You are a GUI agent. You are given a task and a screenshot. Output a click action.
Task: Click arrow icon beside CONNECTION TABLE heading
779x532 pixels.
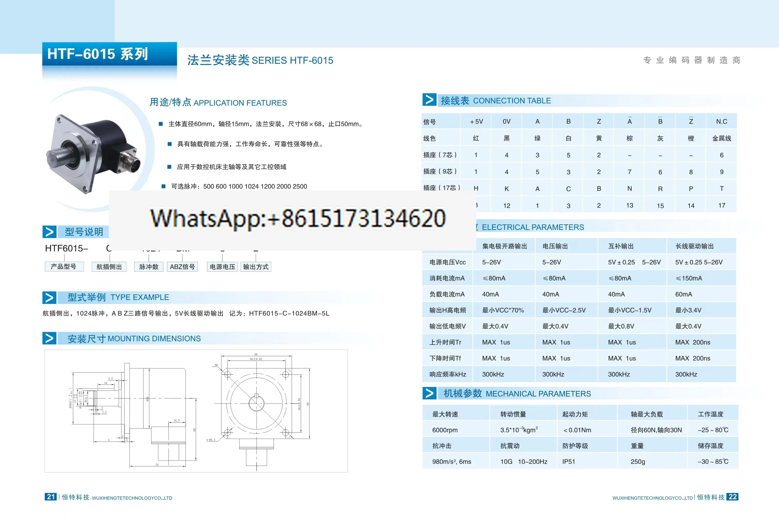429,100
